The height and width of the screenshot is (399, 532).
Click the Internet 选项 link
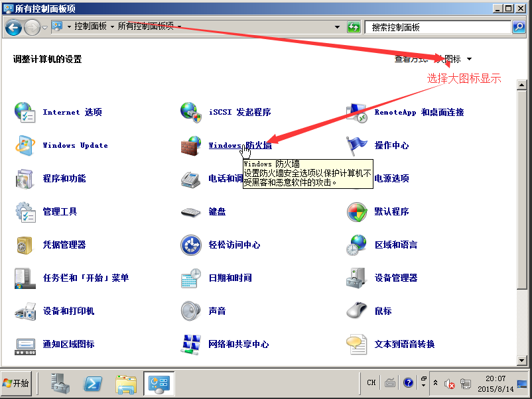pyautogui.click(x=72, y=112)
